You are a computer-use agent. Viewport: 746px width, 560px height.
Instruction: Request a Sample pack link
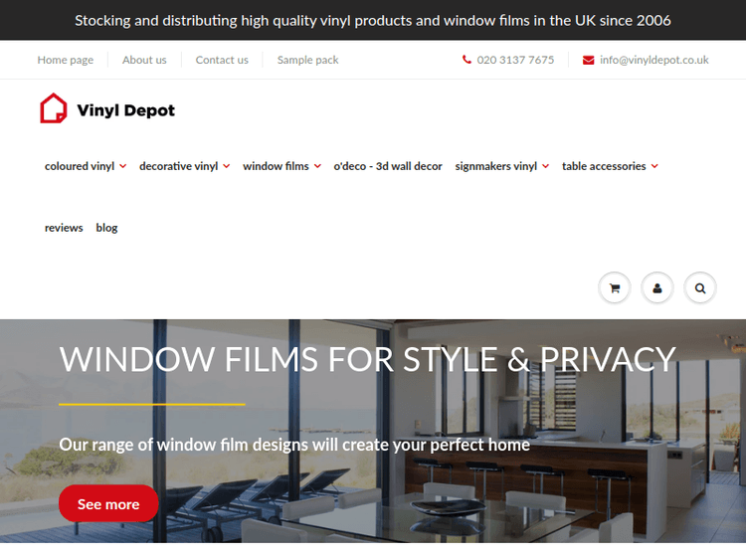tap(307, 60)
